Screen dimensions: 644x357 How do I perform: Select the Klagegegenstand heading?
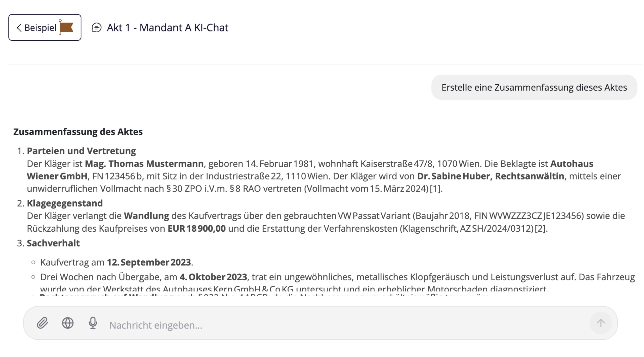point(65,203)
